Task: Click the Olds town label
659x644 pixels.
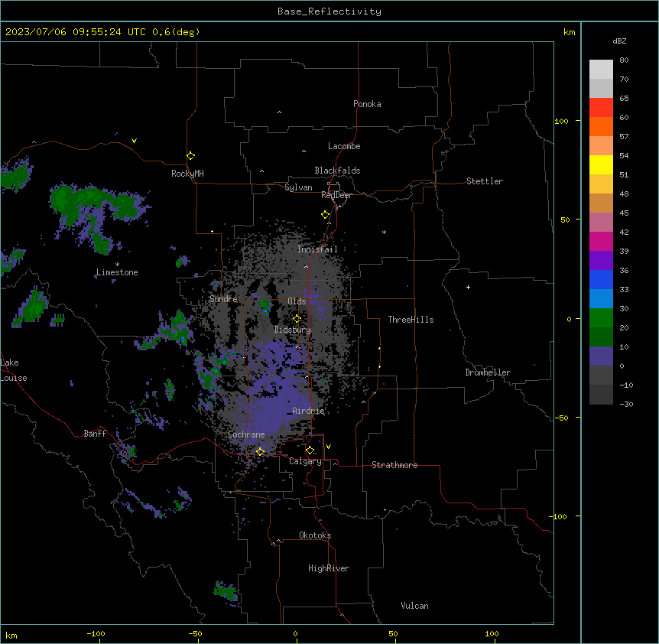Action: [297, 301]
